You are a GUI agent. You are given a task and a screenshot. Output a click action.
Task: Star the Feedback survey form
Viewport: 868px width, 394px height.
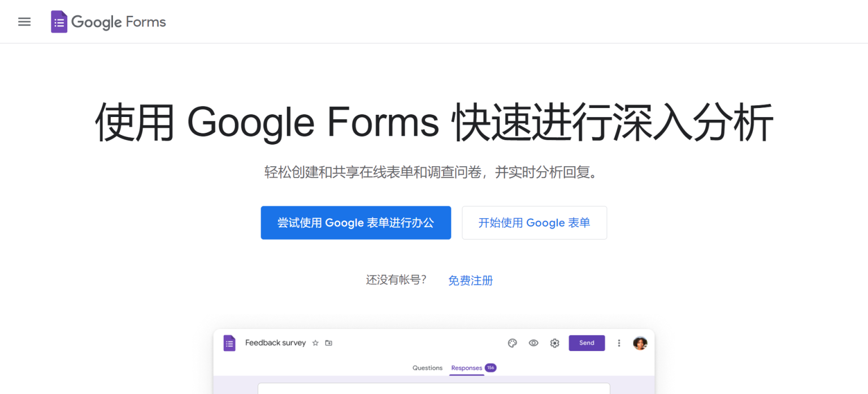[x=315, y=343]
